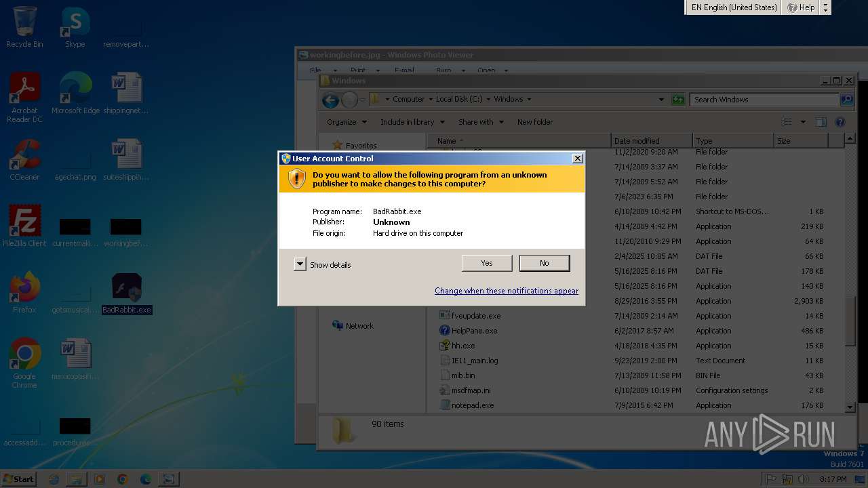Open Change when these notifications appear link
Screen dimensions: 868x488
click(507, 291)
